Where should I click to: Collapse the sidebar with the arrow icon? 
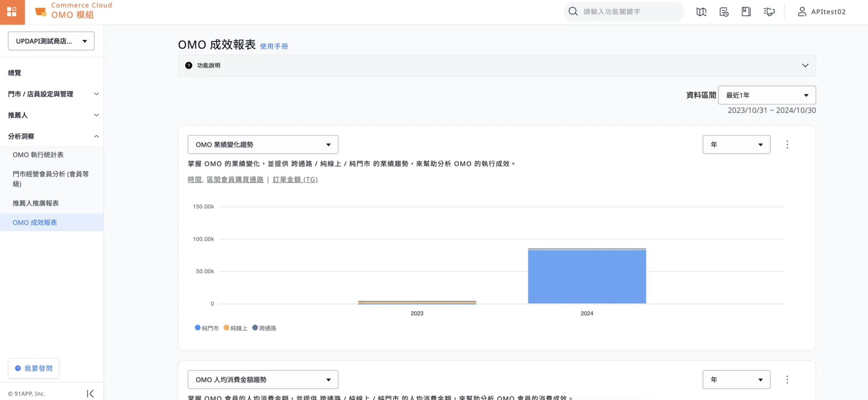(90, 393)
